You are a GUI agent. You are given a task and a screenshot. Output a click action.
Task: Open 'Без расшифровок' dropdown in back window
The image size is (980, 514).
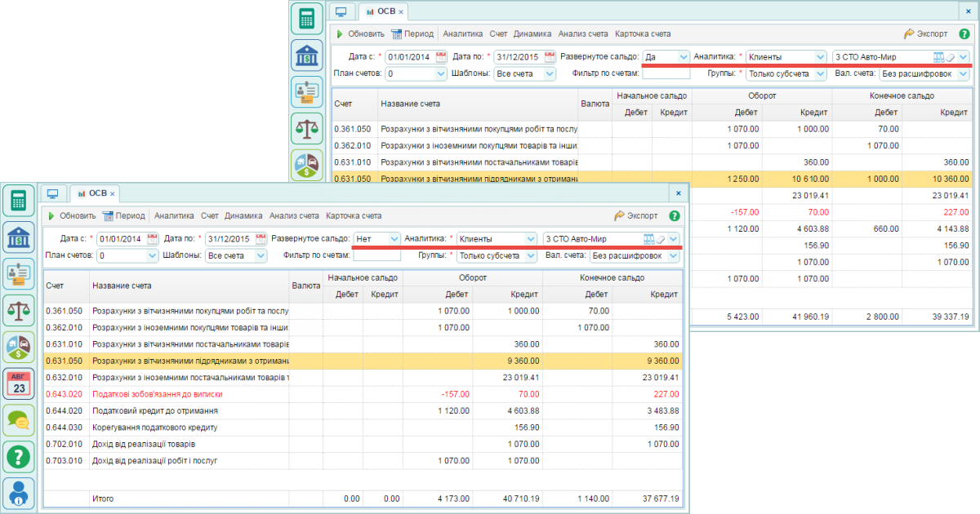[x=963, y=73]
